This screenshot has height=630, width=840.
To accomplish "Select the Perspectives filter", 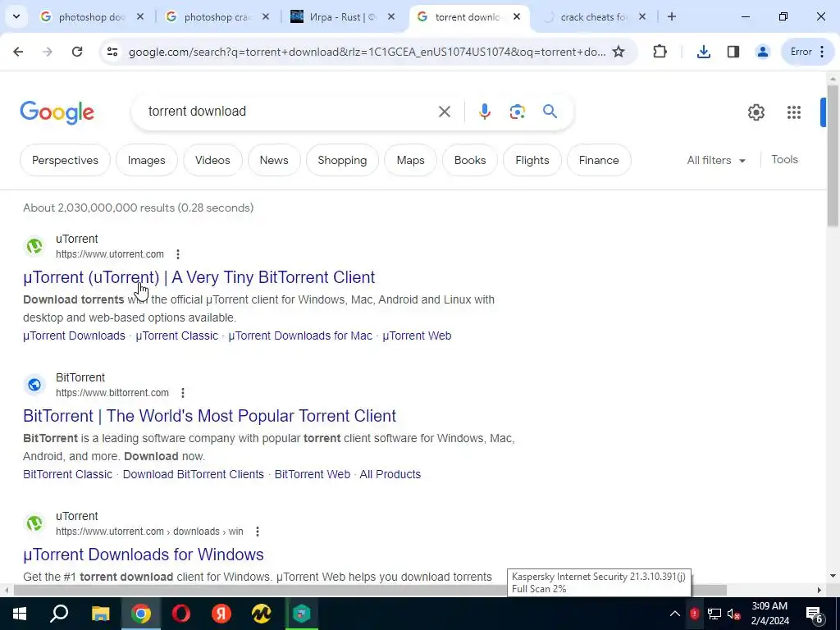I will (x=66, y=160).
